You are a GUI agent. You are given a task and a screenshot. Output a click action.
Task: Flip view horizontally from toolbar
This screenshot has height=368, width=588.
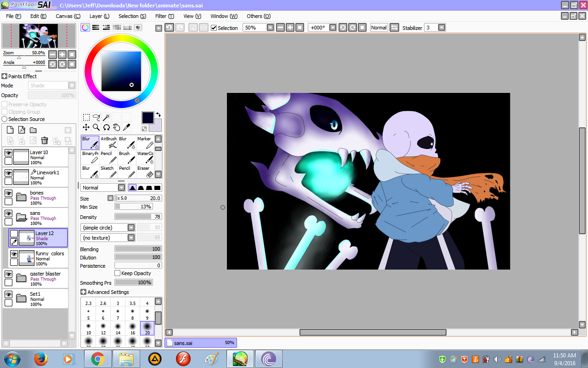click(394, 28)
